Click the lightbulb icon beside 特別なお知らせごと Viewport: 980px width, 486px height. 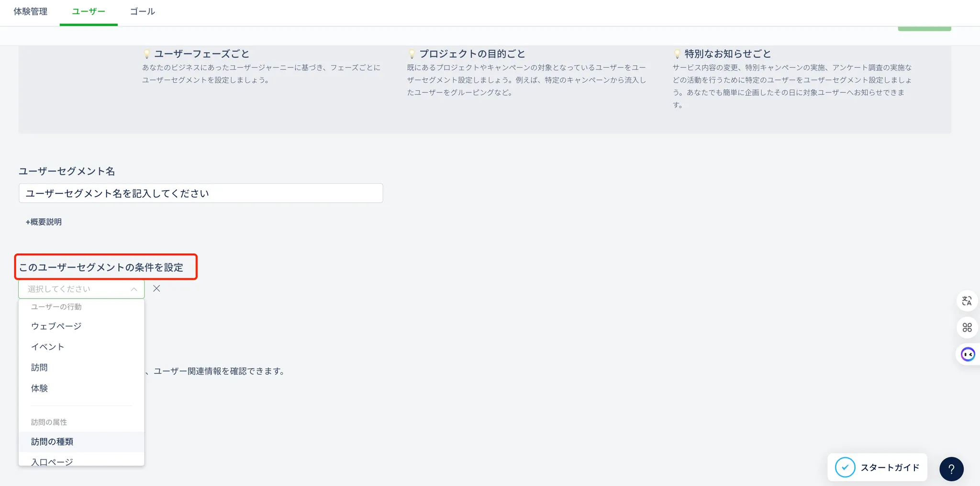pyautogui.click(x=677, y=54)
